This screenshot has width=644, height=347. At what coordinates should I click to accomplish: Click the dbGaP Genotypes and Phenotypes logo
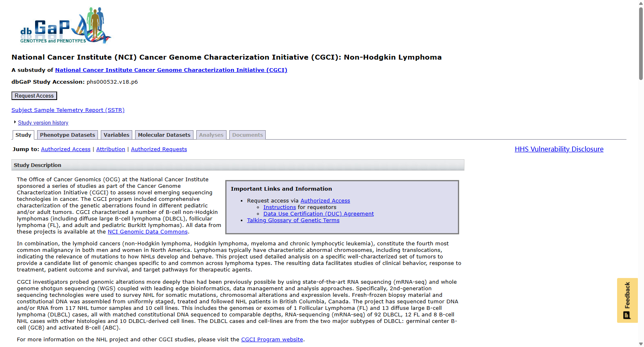coord(65,25)
